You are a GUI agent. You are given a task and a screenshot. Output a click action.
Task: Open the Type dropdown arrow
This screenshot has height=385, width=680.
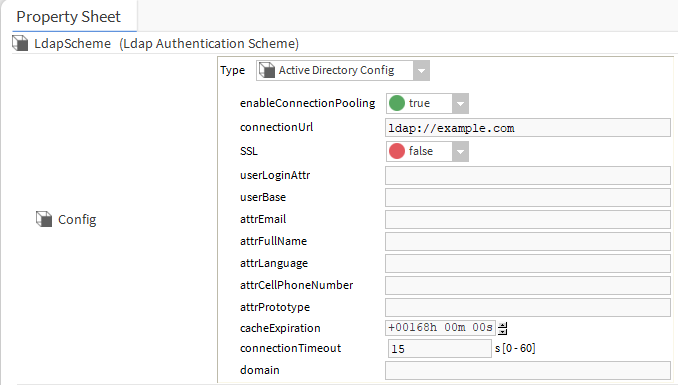[x=421, y=71]
